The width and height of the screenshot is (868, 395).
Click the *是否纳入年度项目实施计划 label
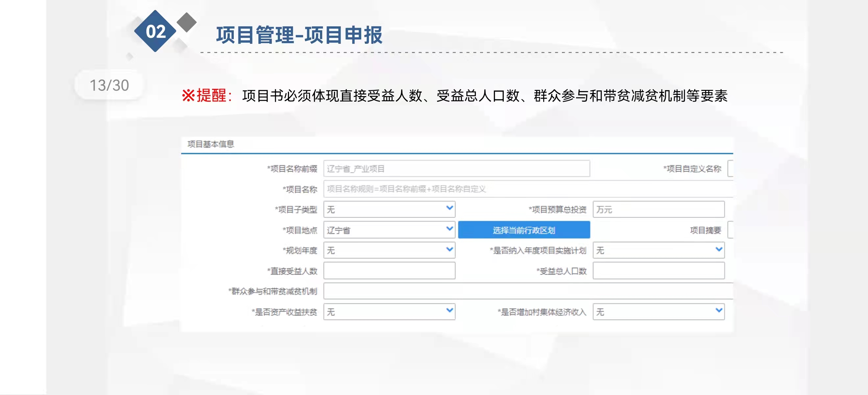pos(538,250)
